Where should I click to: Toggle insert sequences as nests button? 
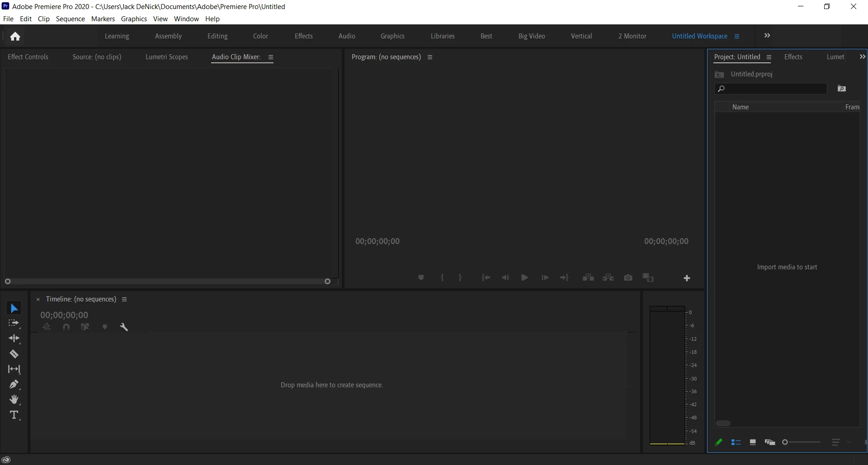(x=47, y=327)
